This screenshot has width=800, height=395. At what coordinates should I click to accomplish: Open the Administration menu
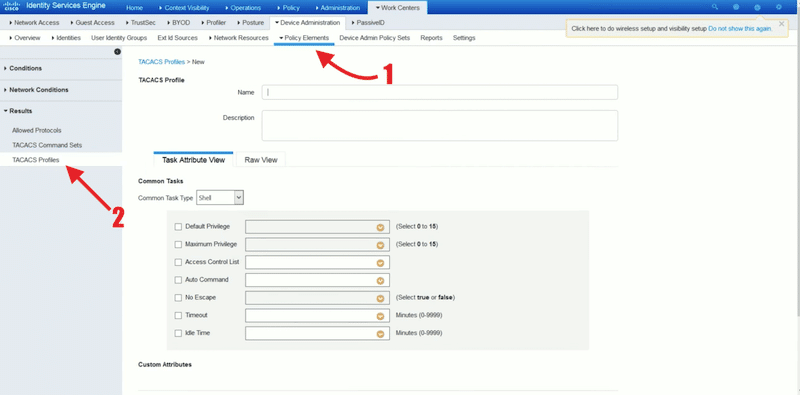point(337,8)
